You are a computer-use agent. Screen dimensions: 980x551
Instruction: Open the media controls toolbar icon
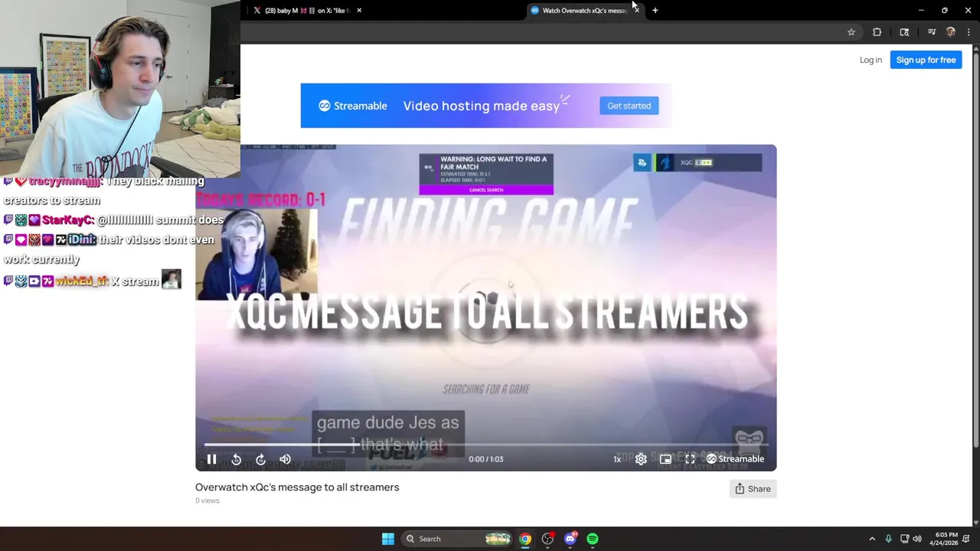(x=932, y=32)
